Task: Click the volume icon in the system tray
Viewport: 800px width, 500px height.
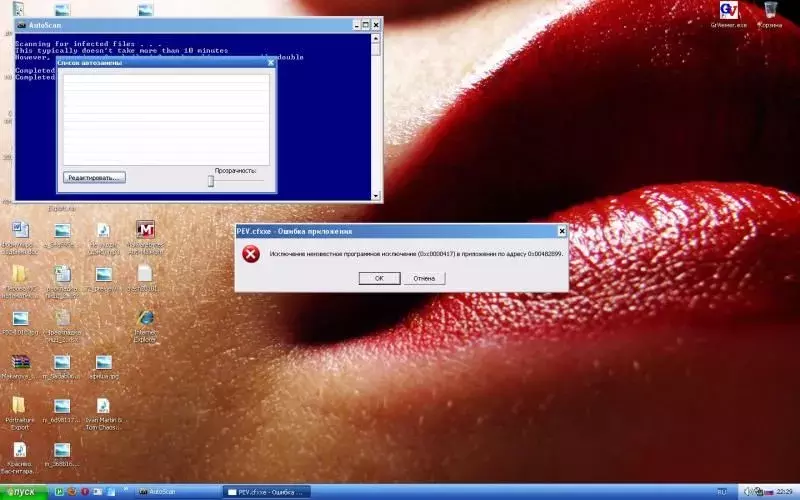Action: (748, 492)
